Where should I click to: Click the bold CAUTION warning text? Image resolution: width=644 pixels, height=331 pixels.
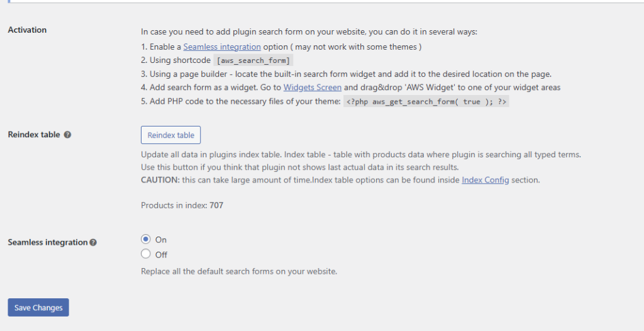tap(160, 180)
